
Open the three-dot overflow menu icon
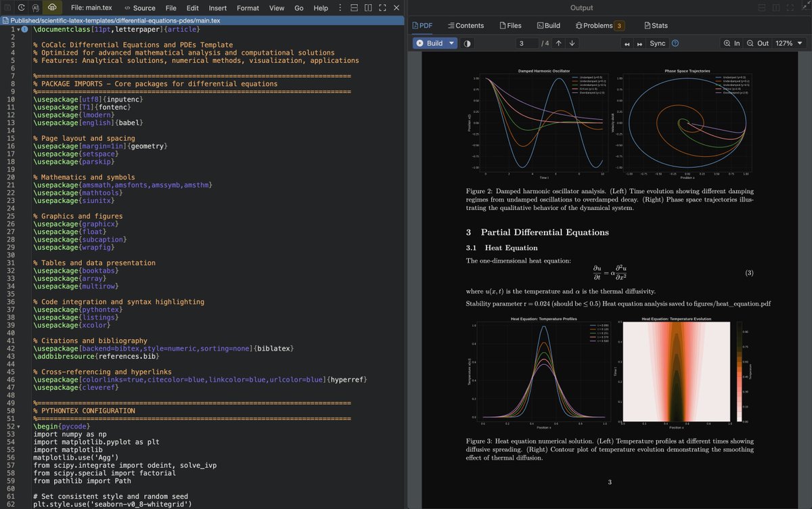(340, 7)
